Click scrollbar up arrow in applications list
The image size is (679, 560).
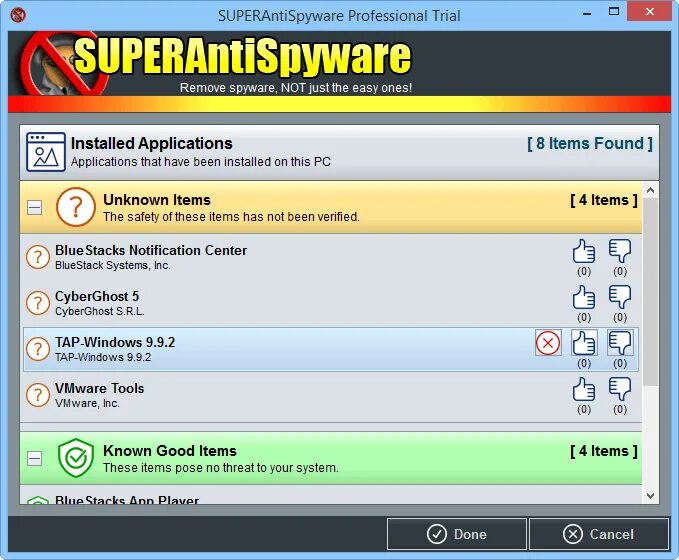pos(650,191)
